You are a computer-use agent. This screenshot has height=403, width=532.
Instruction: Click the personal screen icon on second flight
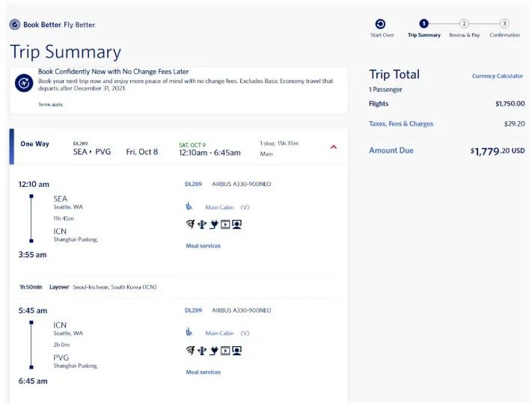pos(237,350)
